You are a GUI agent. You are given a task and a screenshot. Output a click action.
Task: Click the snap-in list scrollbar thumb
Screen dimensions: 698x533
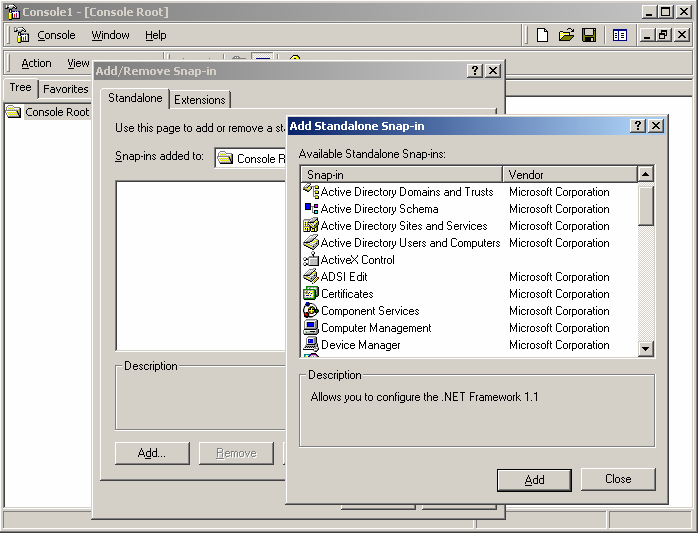click(x=645, y=206)
